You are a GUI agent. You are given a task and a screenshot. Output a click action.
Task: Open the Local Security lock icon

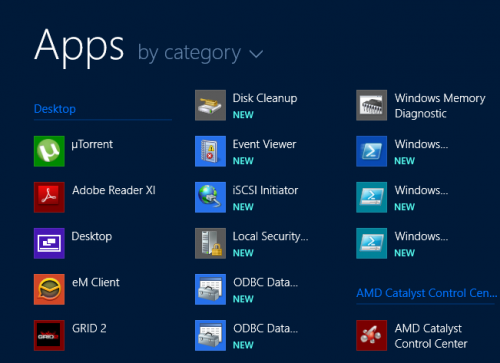click(210, 243)
